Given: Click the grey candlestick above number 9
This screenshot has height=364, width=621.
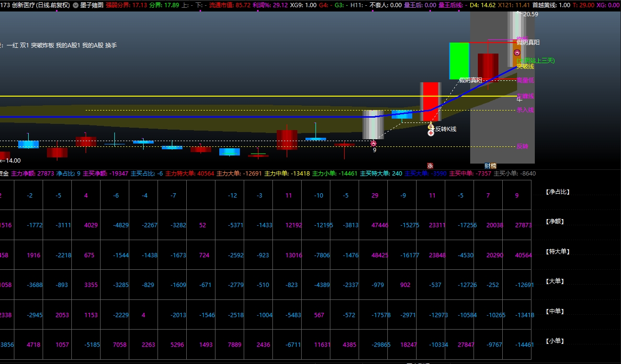Looking at the screenshot, I should click(x=373, y=125).
